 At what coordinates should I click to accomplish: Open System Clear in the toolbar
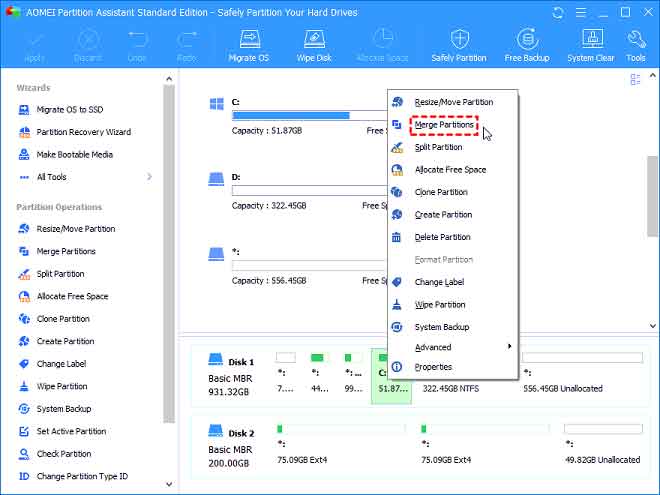591,45
